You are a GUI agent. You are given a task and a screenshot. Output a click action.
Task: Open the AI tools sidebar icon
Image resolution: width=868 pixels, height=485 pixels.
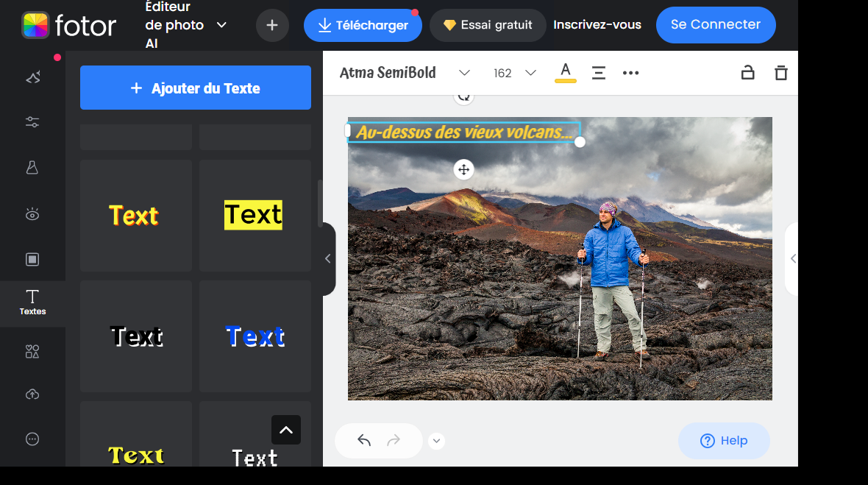coord(32,77)
